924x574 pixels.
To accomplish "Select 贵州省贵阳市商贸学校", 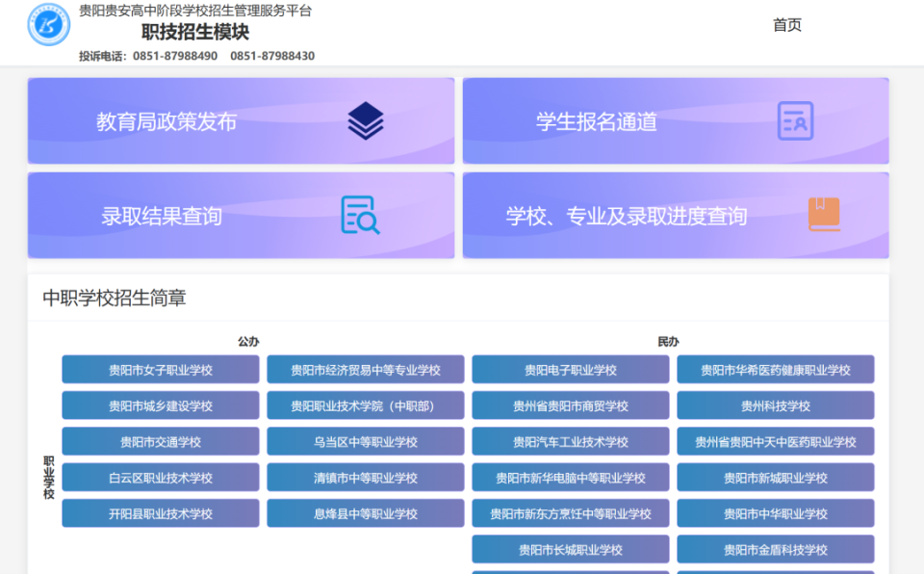I will click(571, 405).
